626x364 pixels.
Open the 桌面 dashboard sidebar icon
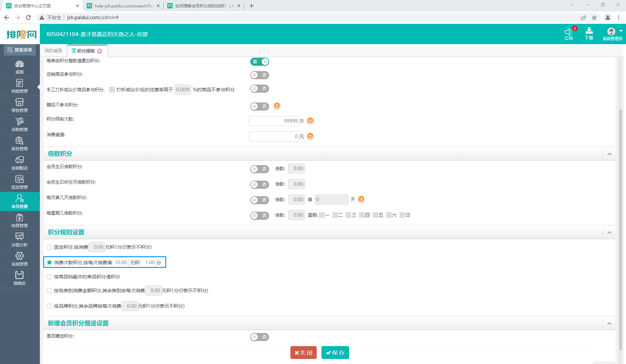(x=20, y=67)
